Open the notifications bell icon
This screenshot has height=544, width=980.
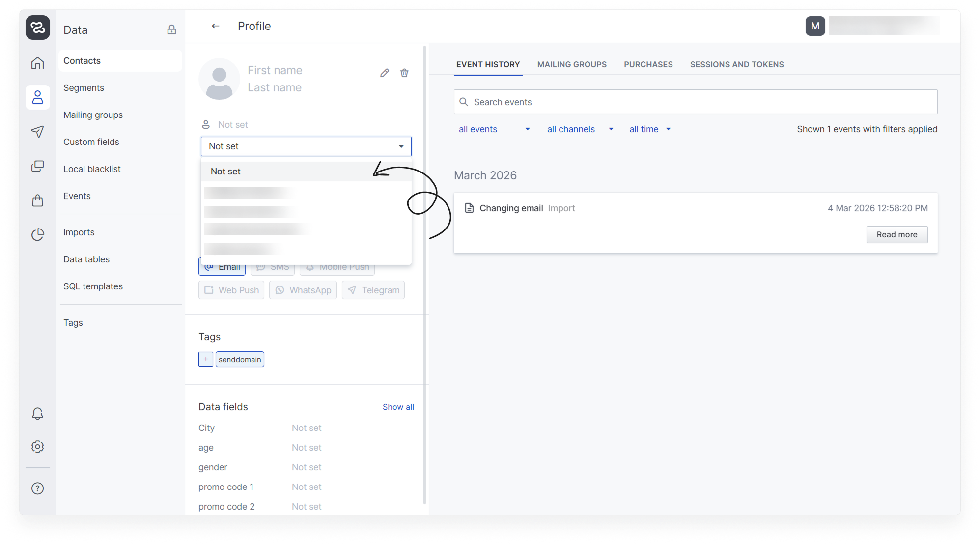38,414
